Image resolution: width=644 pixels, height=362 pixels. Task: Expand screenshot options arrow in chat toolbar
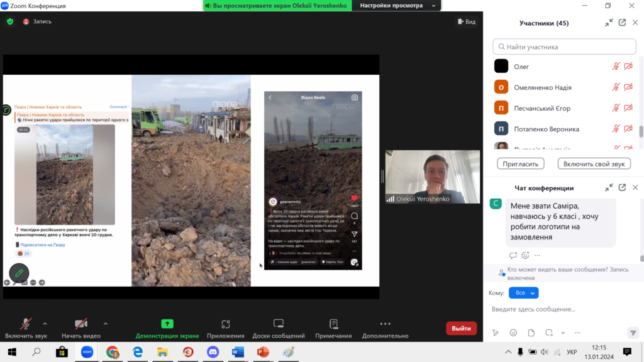pyautogui.click(x=563, y=333)
